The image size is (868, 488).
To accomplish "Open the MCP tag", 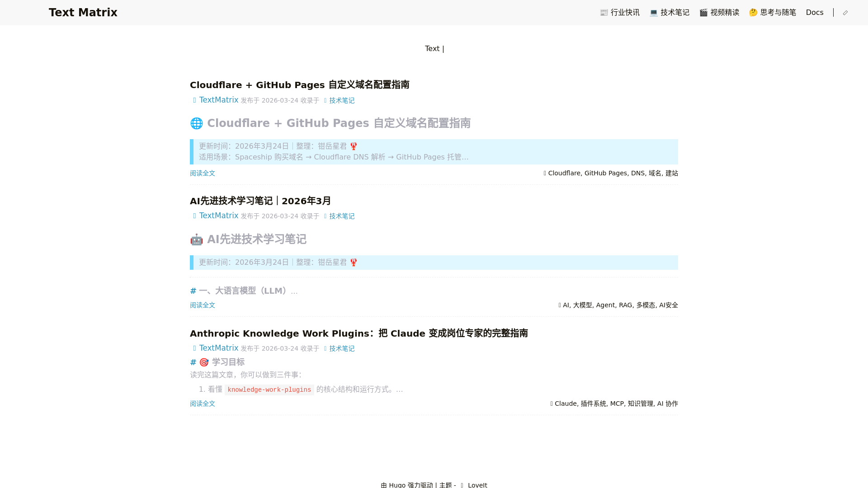I will click(x=617, y=404).
